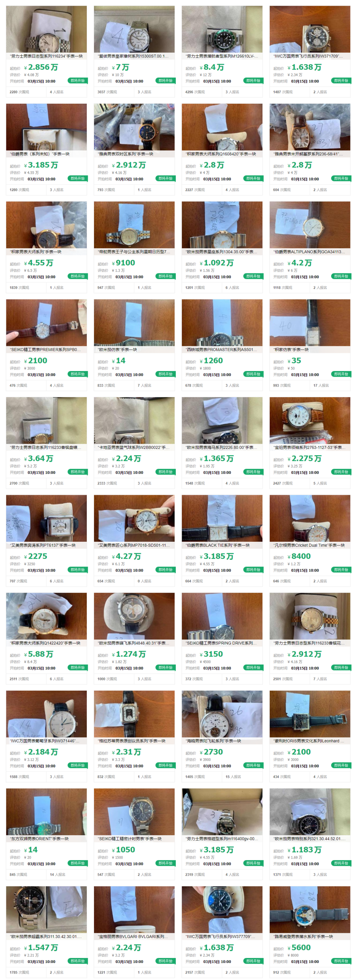This screenshot has height=980, width=356.
Task: Open the SEIKO精工男表PREMIER系列 watch photo
Action: click(46, 322)
